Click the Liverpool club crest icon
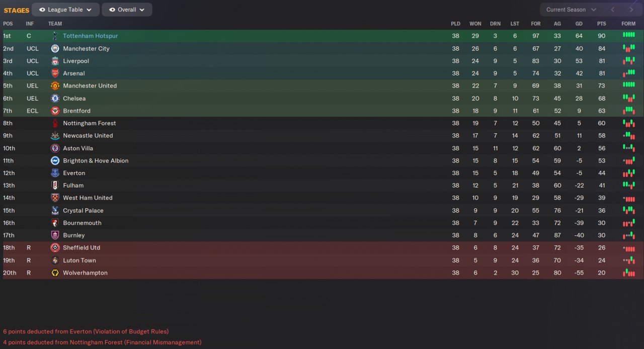This screenshot has height=349, width=644. [x=55, y=61]
